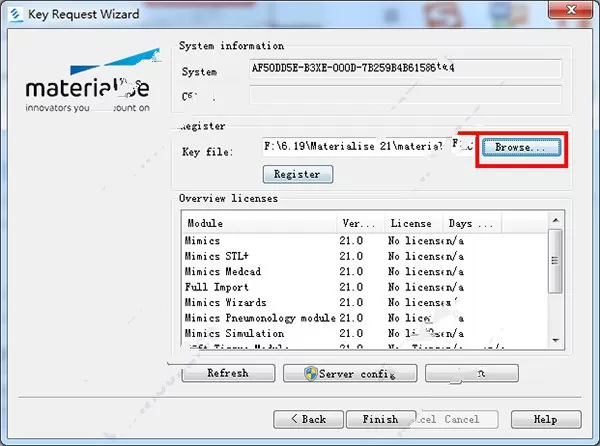This screenshot has height=446, width=600.
Task: Click the shield icon on Server config
Action: click(310, 373)
